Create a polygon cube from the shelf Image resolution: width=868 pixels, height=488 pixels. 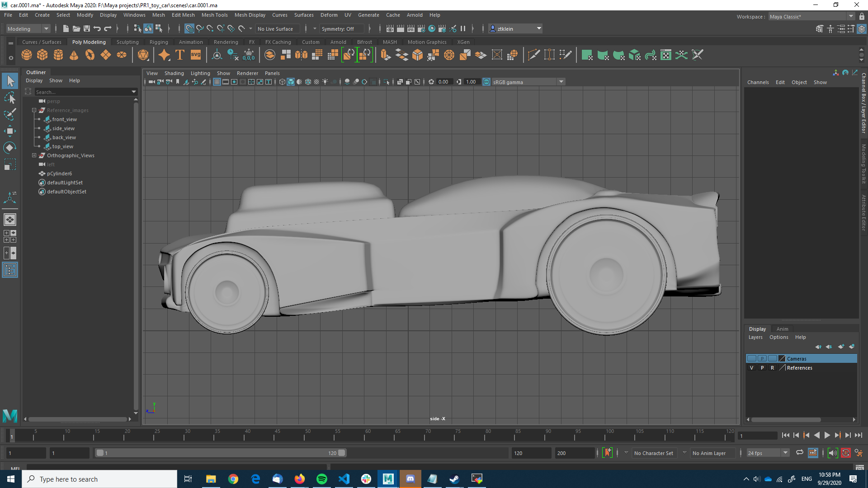tap(42, 55)
